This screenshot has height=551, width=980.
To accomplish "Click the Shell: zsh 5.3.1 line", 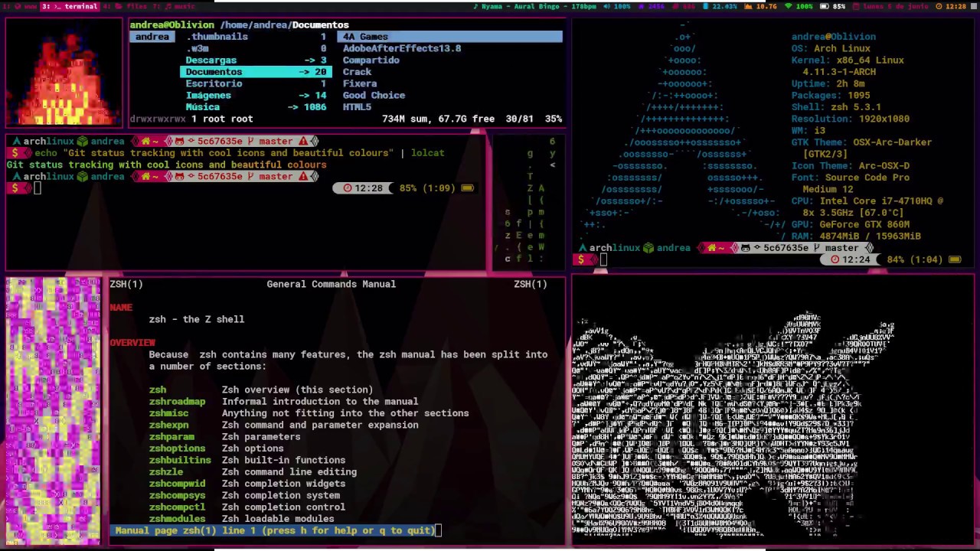I will (836, 107).
